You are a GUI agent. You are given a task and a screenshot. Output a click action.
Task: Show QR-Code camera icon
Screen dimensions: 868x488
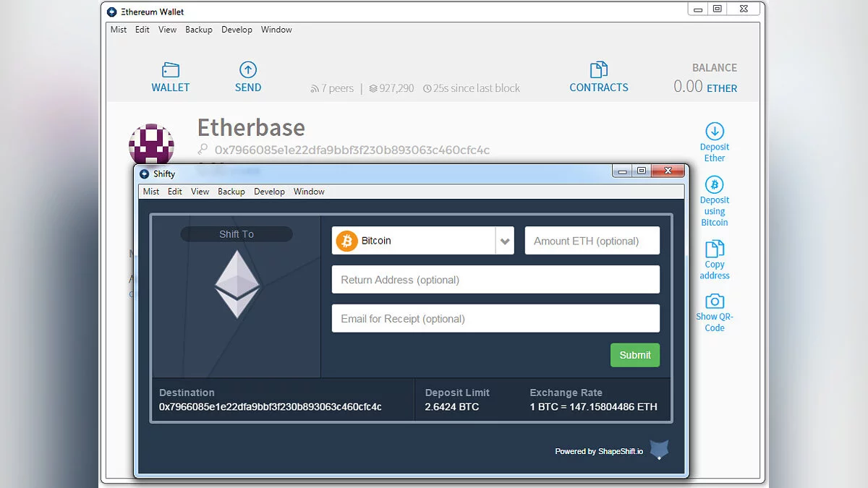[715, 301]
